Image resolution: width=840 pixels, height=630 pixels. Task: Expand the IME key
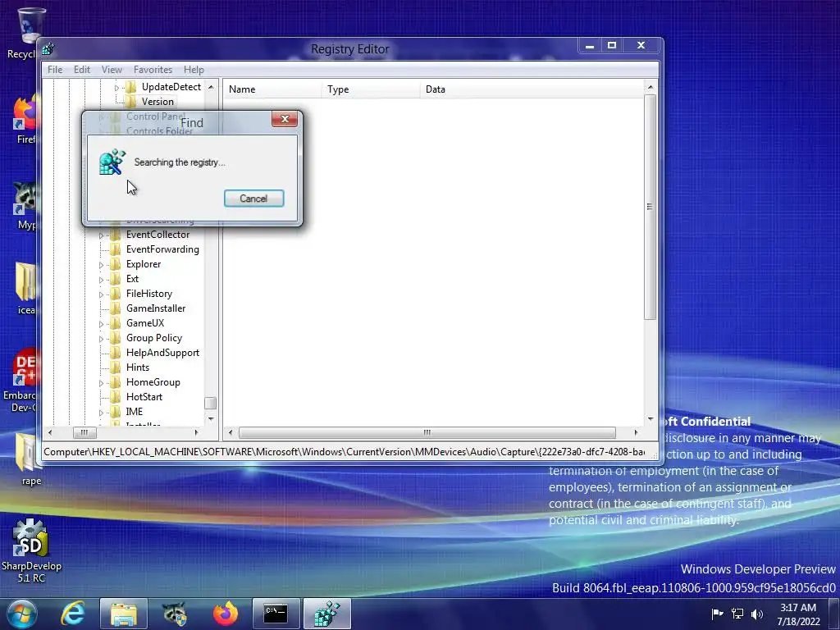pos(101,413)
